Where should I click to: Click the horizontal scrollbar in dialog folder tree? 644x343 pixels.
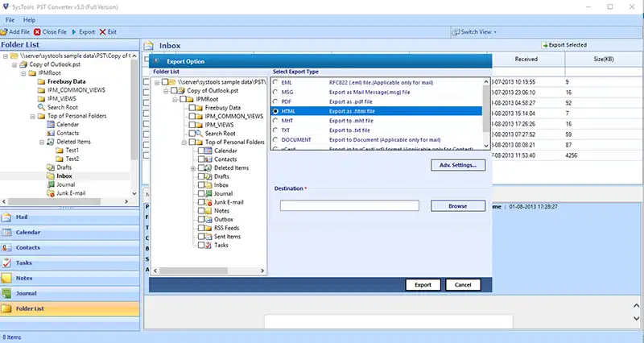tap(193, 271)
